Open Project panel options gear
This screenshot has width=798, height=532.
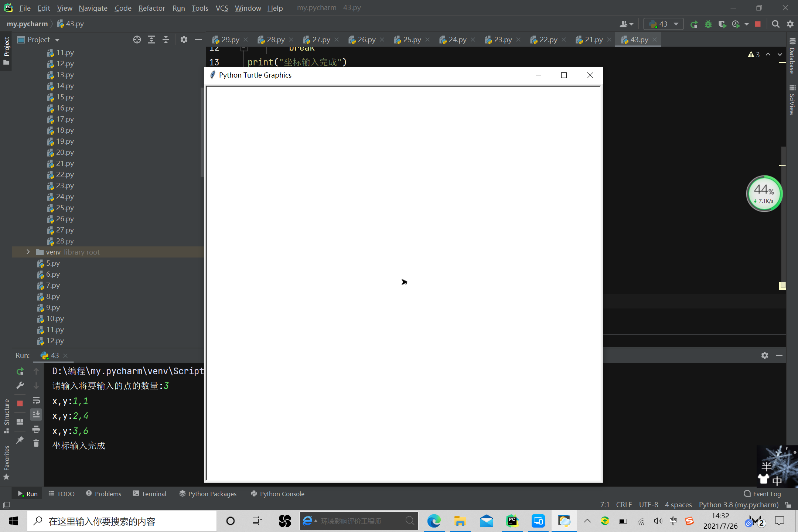click(184, 40)
